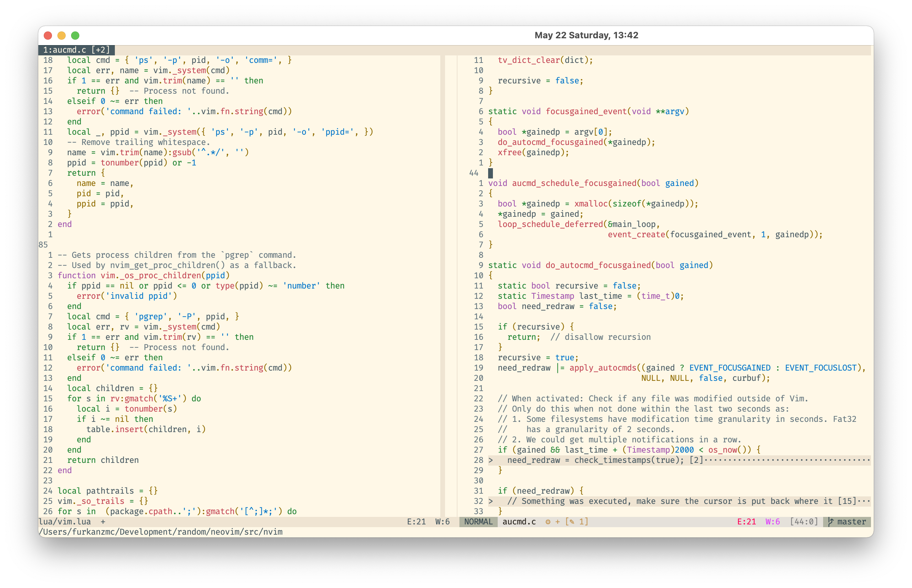The height and width of the screenshot is (588, 912).
Task: Select the 1:aucmd.c [+2] tab
Action: point(76,50)
